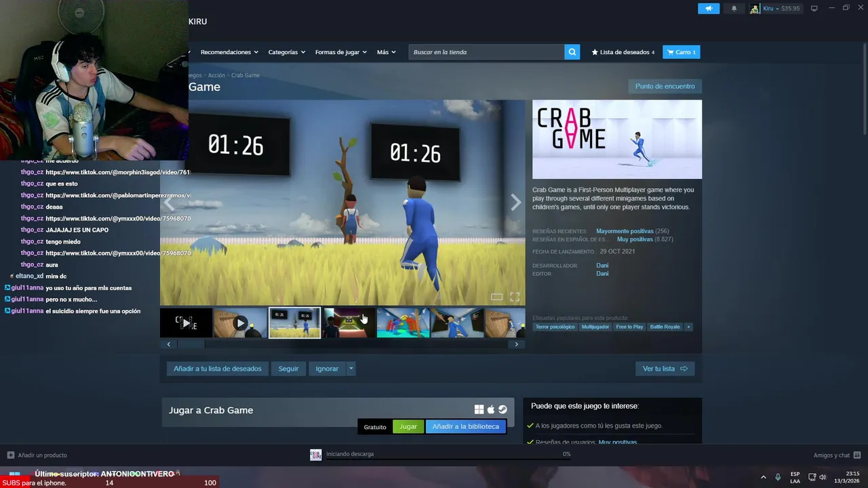Open the Más dropdown menu
This screenshot has height=488, width=868.
click(386, 52)
